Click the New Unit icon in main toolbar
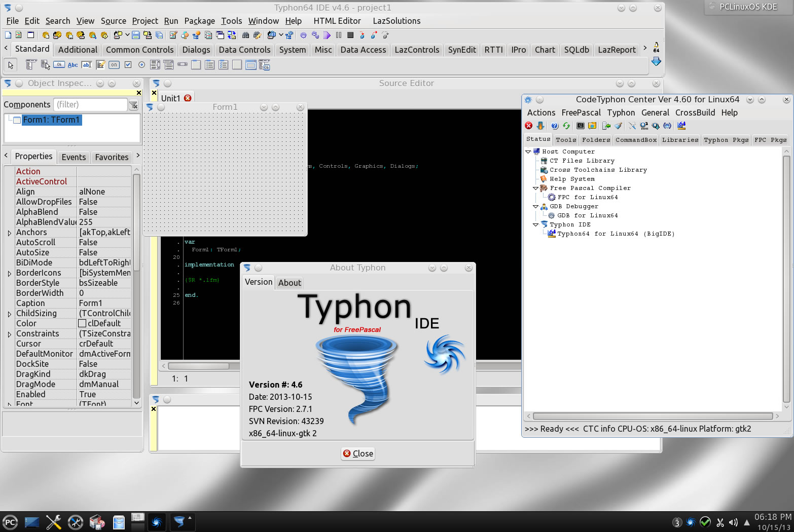The image size is (794, 532). pos(18,35)
